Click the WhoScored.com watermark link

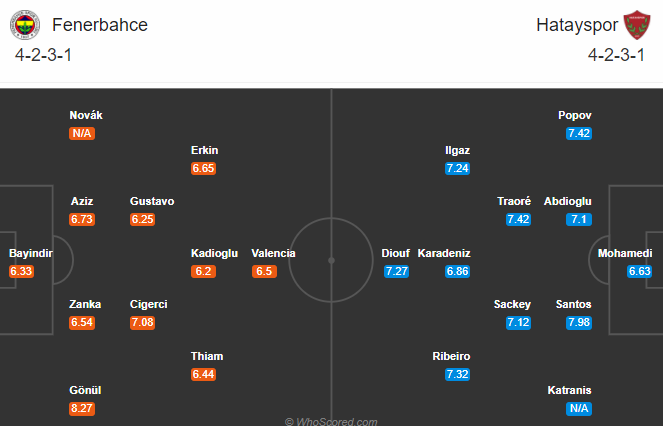click(x=331, y=421)
